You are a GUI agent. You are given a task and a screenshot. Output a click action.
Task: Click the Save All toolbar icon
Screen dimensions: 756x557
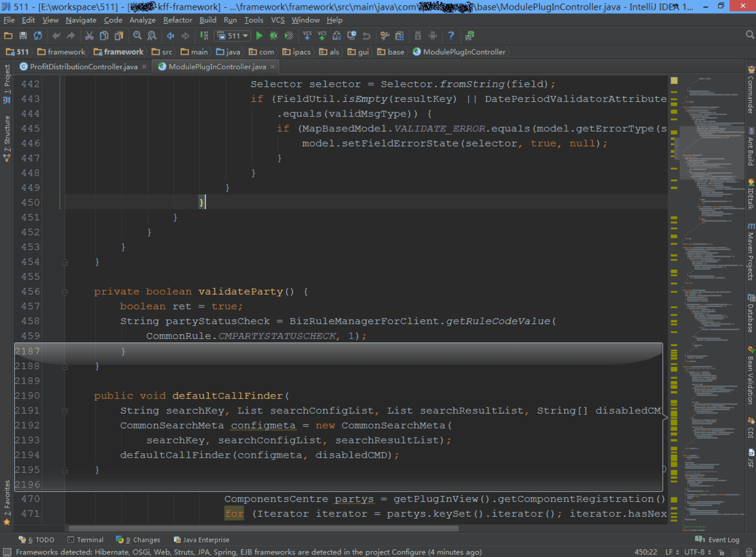pyautogui.click(x=23, y=36)
